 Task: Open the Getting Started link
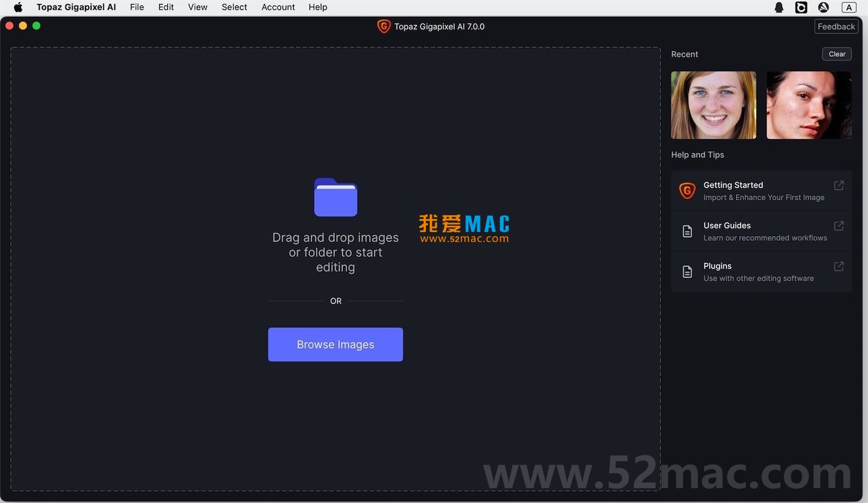762,191
